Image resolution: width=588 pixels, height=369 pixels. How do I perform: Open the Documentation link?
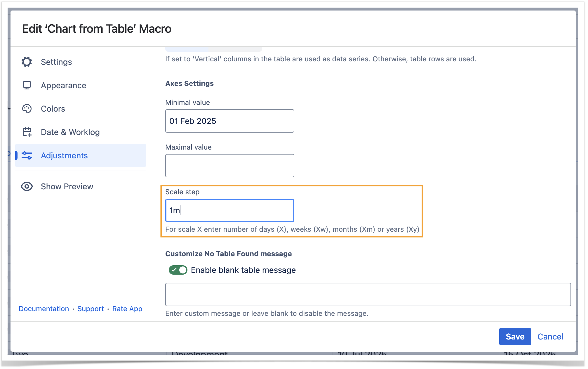click(x=44, y=309)
